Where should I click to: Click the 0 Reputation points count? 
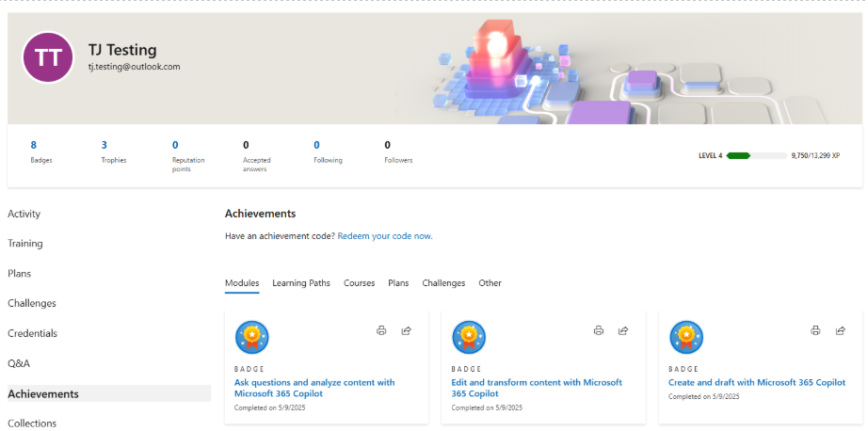pyautogui.click(x=175, y=145)
